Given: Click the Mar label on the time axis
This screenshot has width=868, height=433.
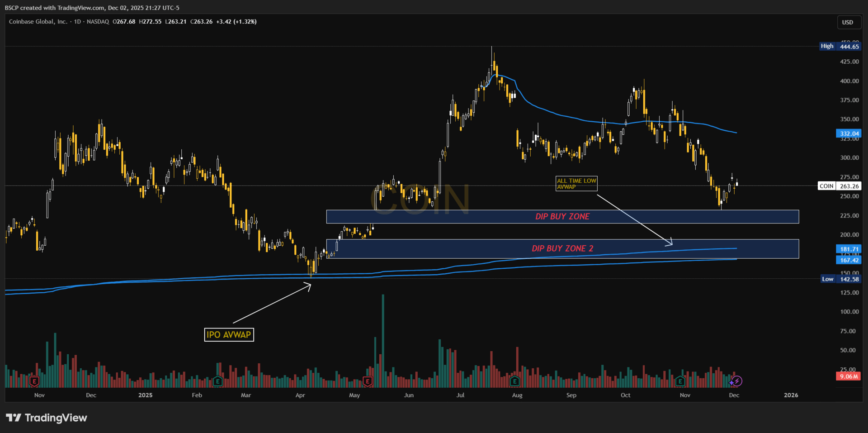Looking at the screenshot, I should (246, 395).
